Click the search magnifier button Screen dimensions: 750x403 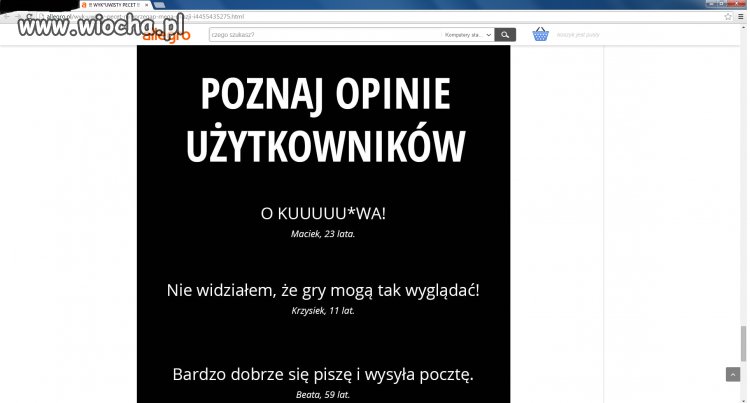pyautogui.click(x=505, y=35)
